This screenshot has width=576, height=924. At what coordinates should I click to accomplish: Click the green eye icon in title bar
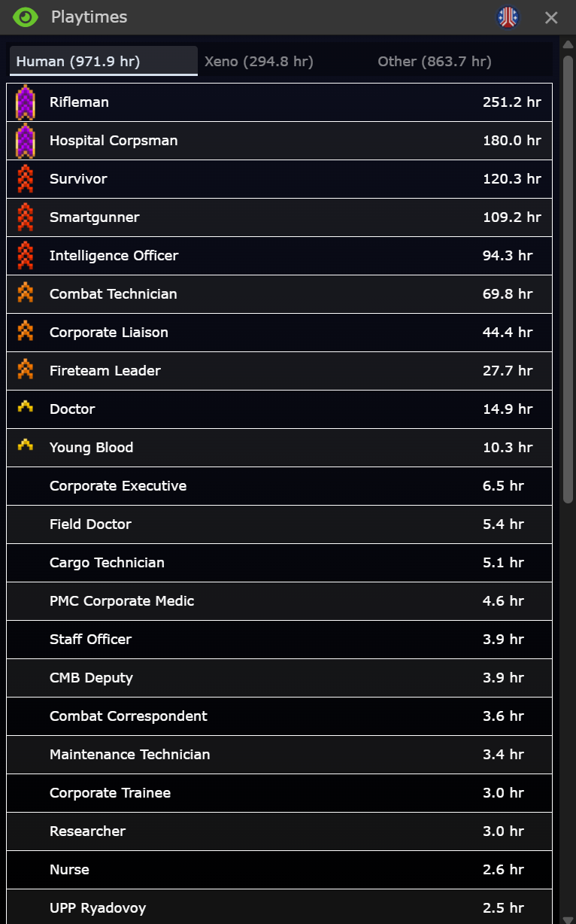26,17
